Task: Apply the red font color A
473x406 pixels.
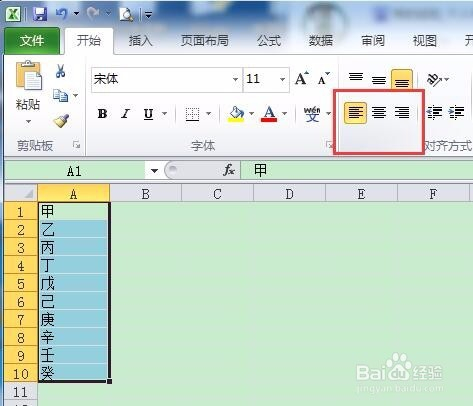Action: point(269,114)
